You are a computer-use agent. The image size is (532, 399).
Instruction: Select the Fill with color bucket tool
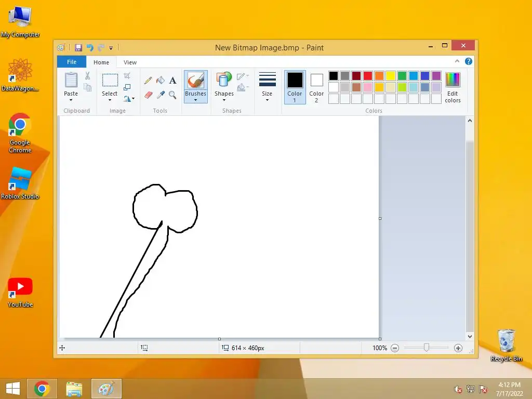coord(161,80)
